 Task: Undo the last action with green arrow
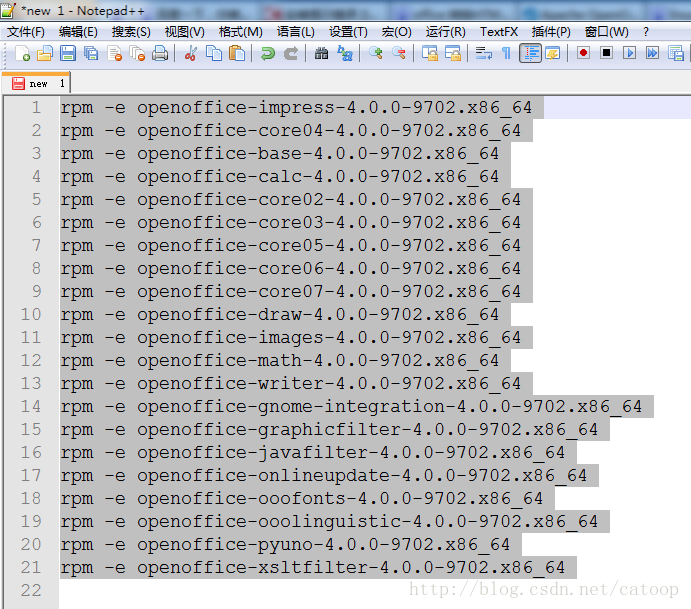267,53
